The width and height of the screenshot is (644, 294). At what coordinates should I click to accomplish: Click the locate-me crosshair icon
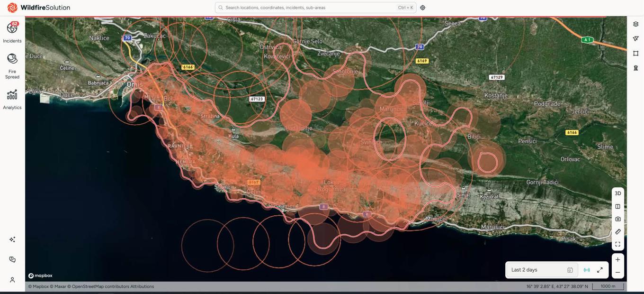click(x=423, y=8)
